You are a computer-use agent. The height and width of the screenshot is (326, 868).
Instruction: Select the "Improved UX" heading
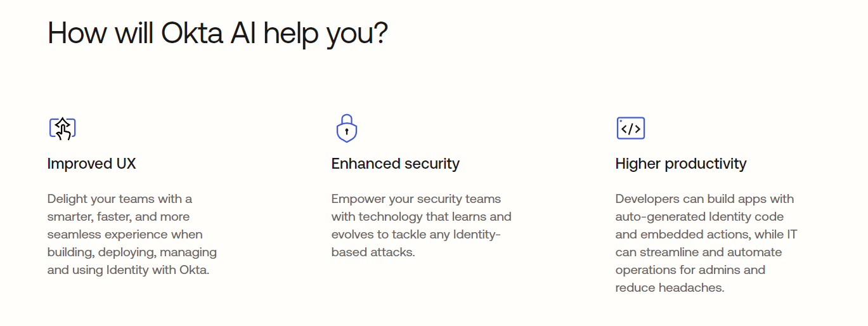pos(92,164)
